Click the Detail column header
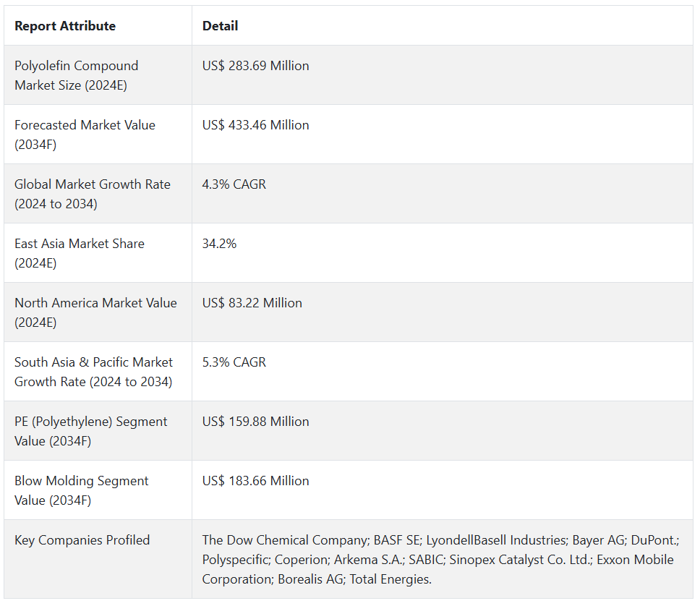Image resolution: width=700 pixels, height=606 pixels. click(220, 26)
